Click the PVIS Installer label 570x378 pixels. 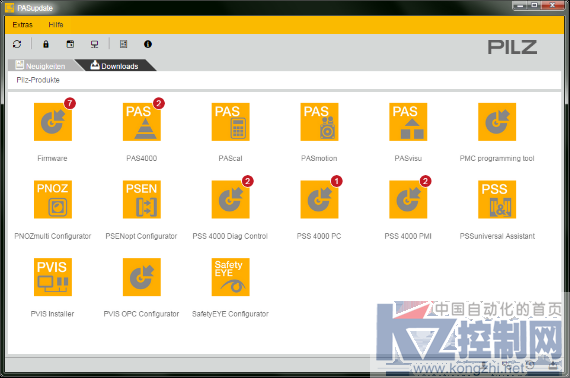pyautogui.click(x=52, y=314)
